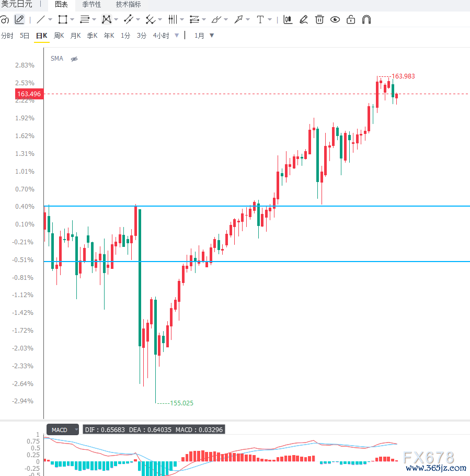Click the 美元日元 pair title

(x=17, y=4)
